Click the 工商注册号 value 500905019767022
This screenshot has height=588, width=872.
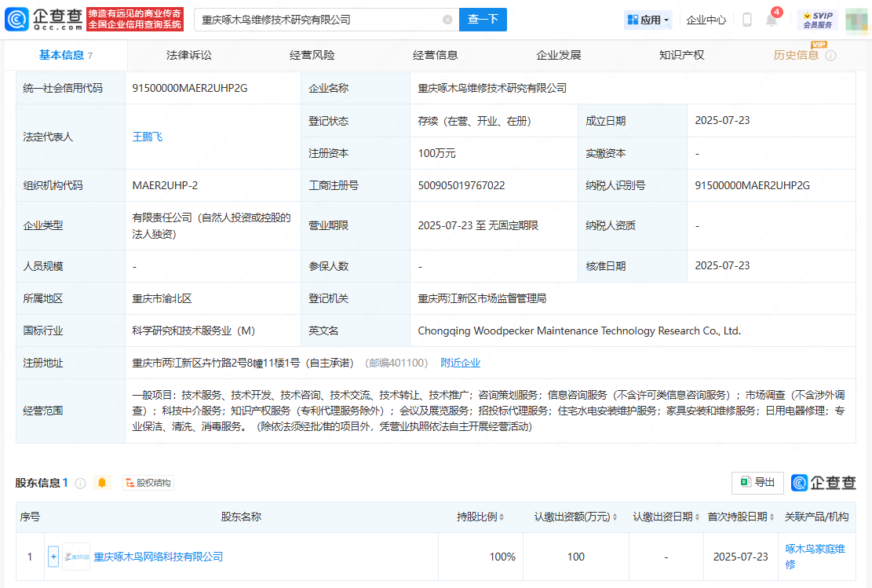click(x=462, y=185)
